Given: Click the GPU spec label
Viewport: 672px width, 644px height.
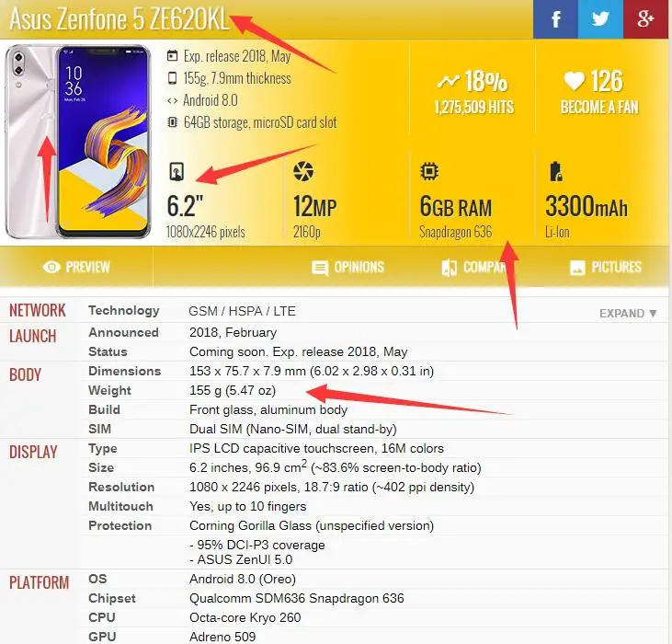Looking at the screenshot, I should (102, 637).
